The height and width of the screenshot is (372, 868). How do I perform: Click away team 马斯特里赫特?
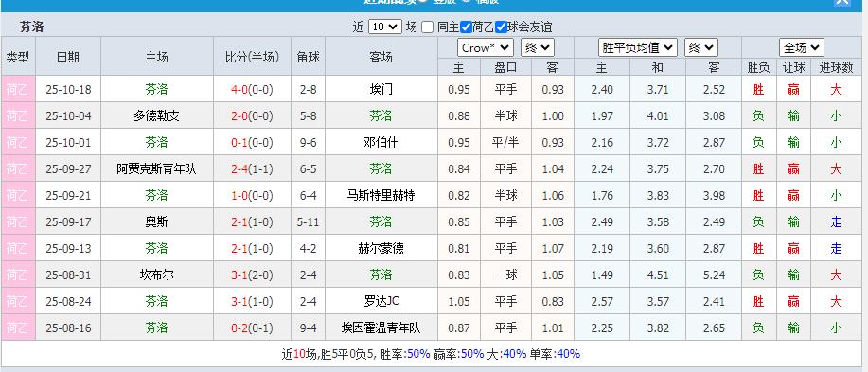381,195
